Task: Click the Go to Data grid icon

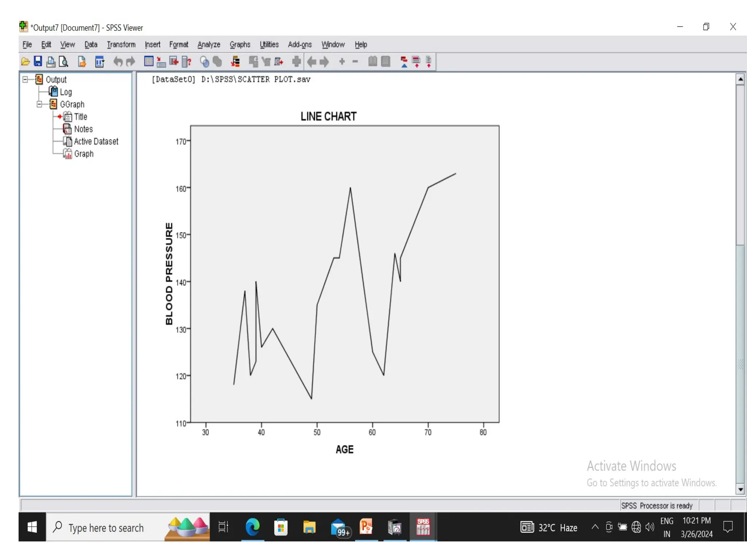Action: tap(148, 61)
